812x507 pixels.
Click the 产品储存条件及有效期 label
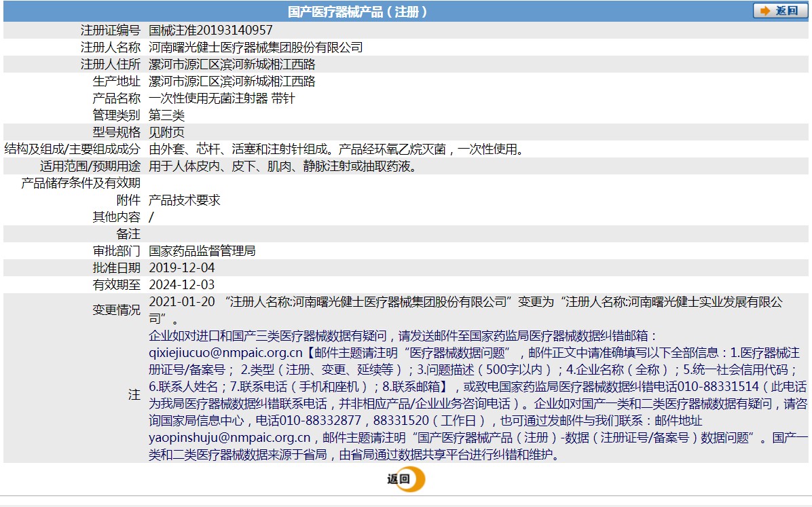(x=81, y=183)
